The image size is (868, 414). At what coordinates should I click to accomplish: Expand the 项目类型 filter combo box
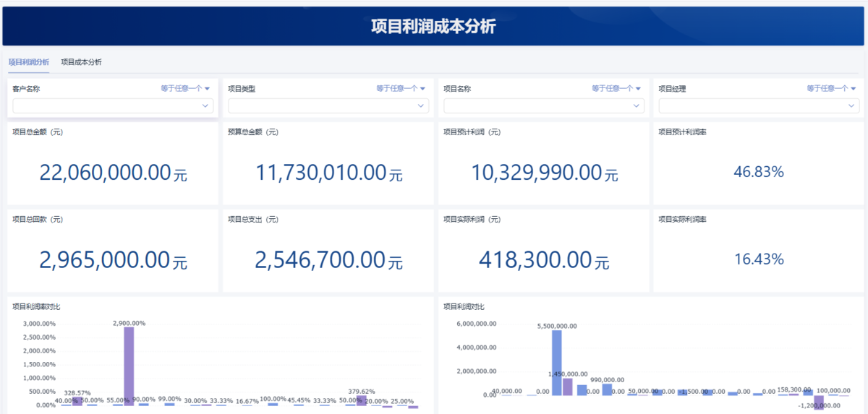328,105
